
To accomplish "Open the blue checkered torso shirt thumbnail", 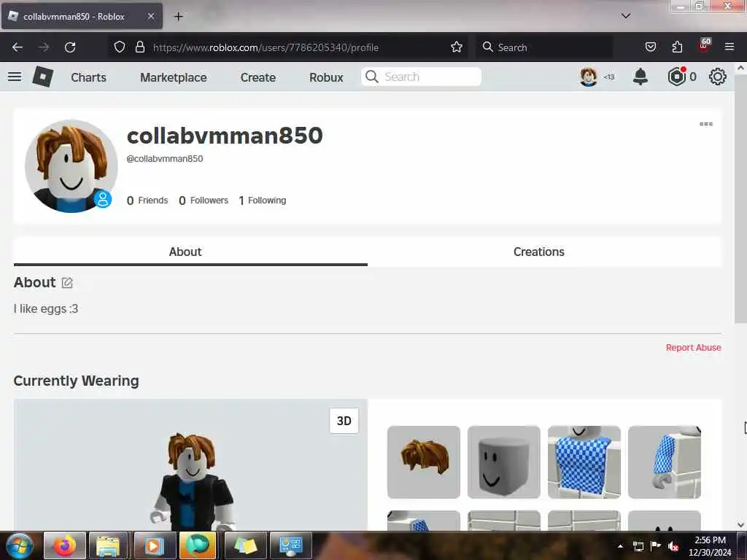I will [x=584, y=462].
